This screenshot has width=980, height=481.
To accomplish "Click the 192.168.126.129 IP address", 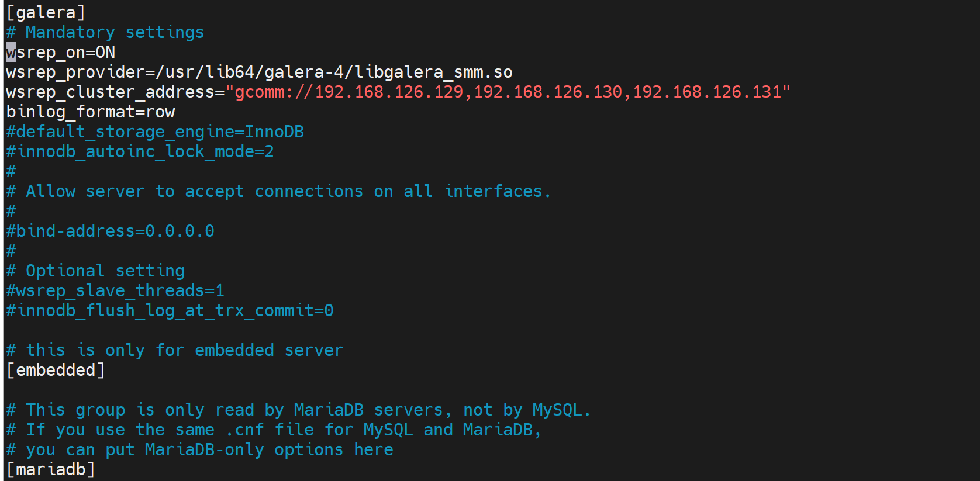I will [389, 92].
